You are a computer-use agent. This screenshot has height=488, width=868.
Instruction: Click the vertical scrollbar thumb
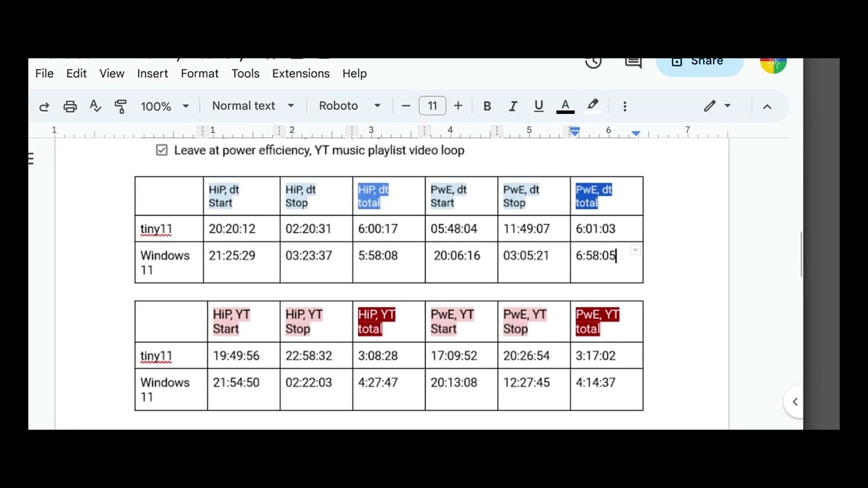coord(801,254)
